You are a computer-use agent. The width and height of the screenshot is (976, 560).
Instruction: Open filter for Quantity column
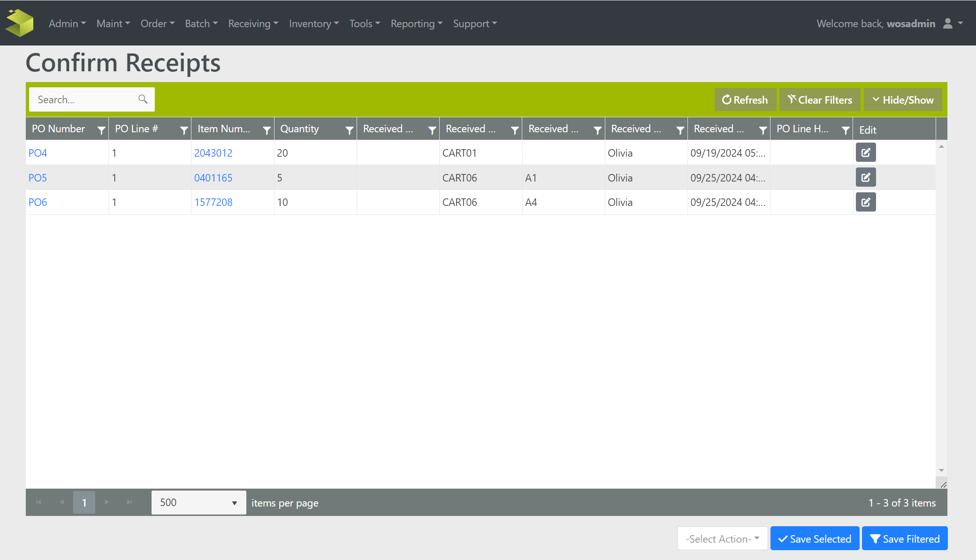click(x=349, y=130)
